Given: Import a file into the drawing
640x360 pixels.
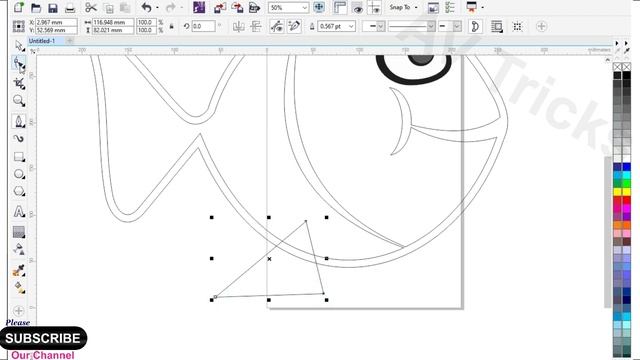Looking at the screenshot, I should pos(220,7).
